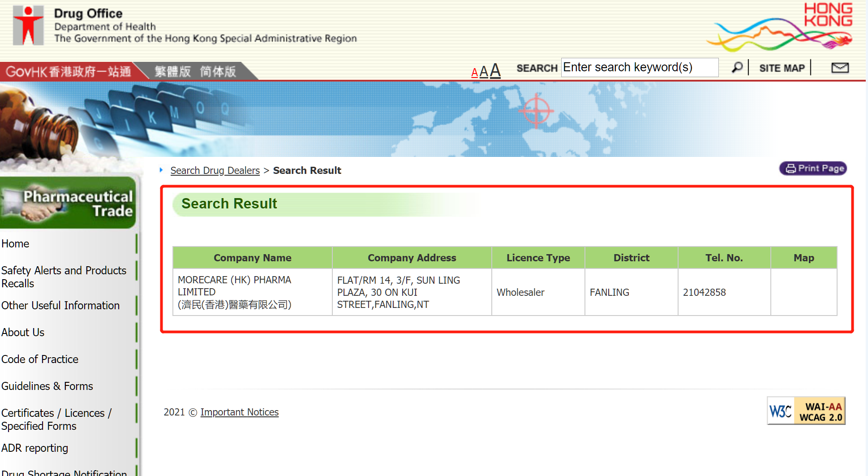Open Code of Practice menu item
Viewport: 868px width, 476px height.
pyautogui.click(x=40, y=359)
